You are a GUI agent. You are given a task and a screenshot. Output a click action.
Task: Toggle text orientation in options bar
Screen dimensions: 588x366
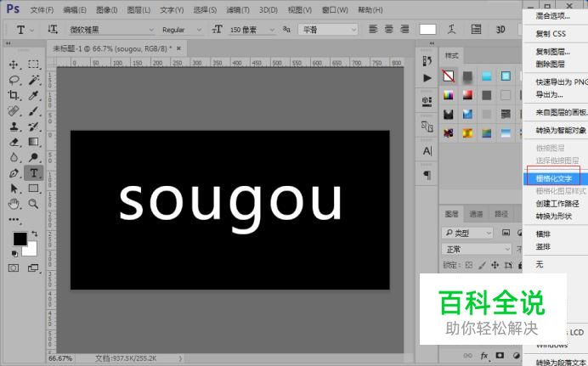pos(52,29)
